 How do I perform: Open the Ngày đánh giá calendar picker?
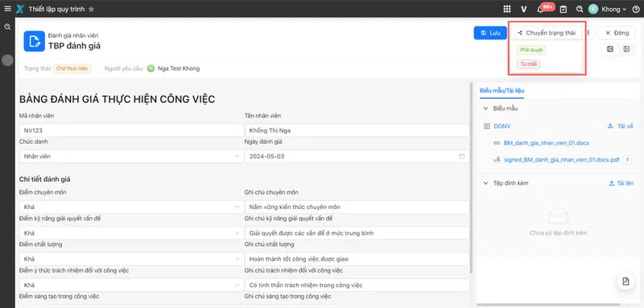point(461,156)
